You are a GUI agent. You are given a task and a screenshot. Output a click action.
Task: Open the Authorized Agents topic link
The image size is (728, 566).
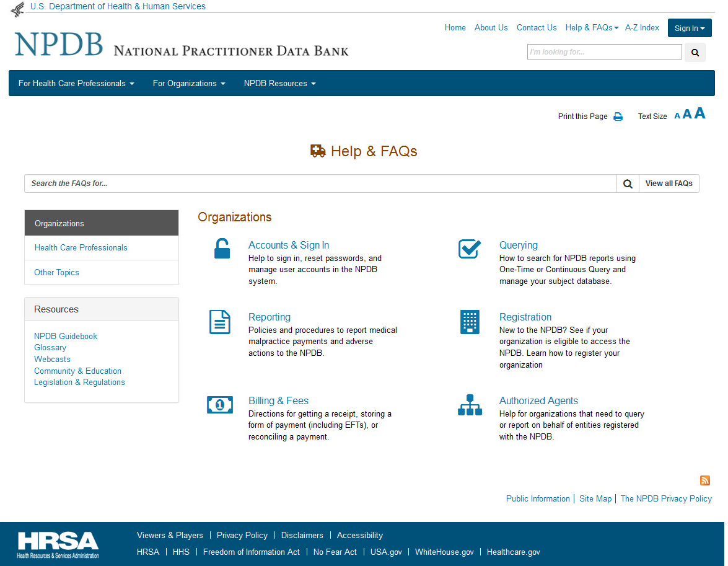click(x=538, y=400)
